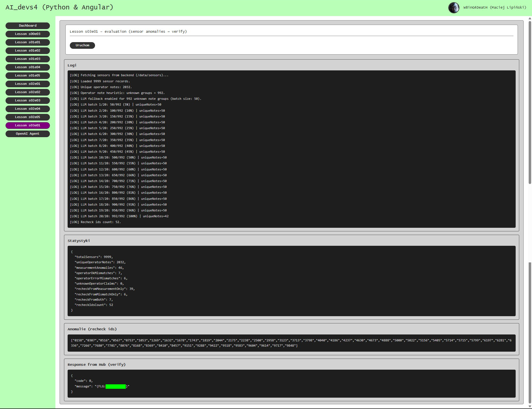Click the recheck ids anomalies list
Screen dimensions: 532x409
pyautogui.click(x=291, y=343)
